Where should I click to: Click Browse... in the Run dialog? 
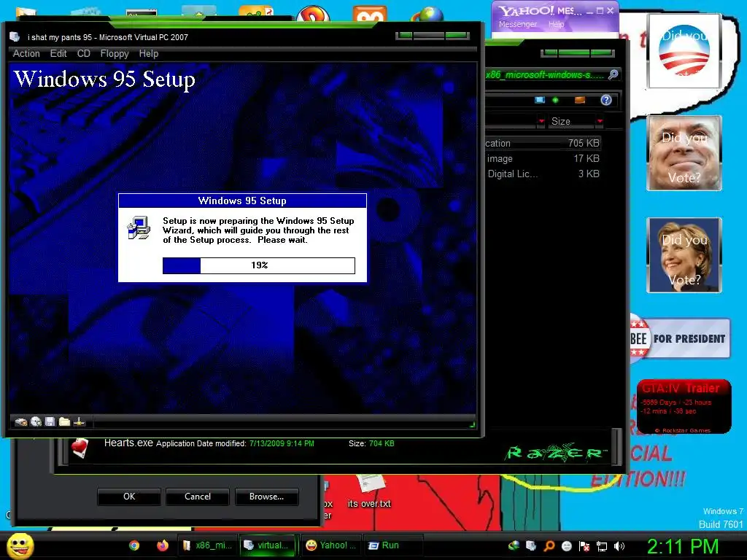click(x=267, y=497)
